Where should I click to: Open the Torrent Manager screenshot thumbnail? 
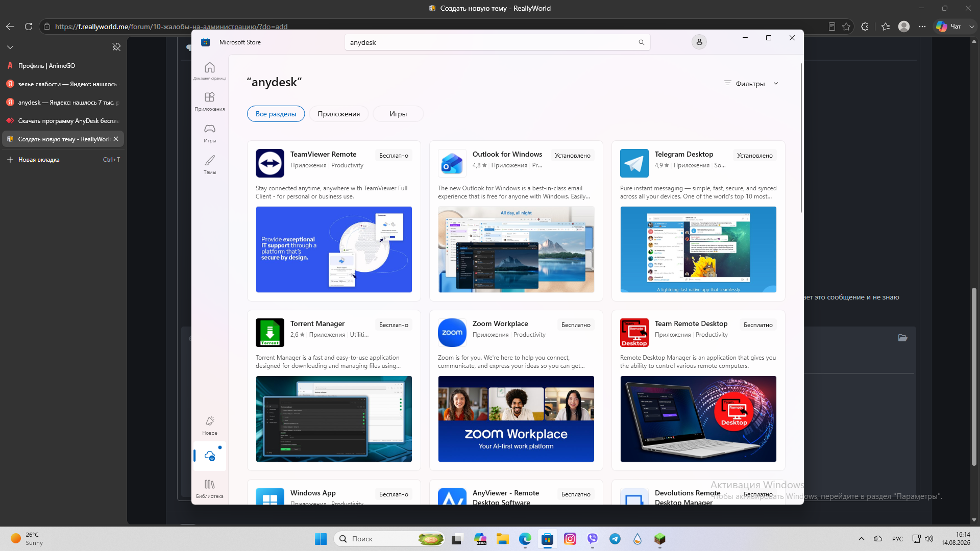click(334, 419)
